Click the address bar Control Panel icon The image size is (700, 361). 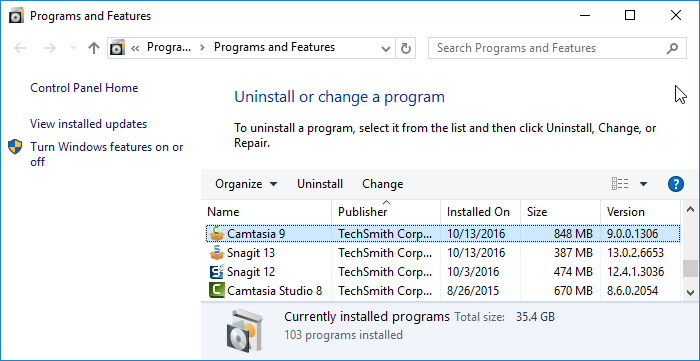coord(117,48)
